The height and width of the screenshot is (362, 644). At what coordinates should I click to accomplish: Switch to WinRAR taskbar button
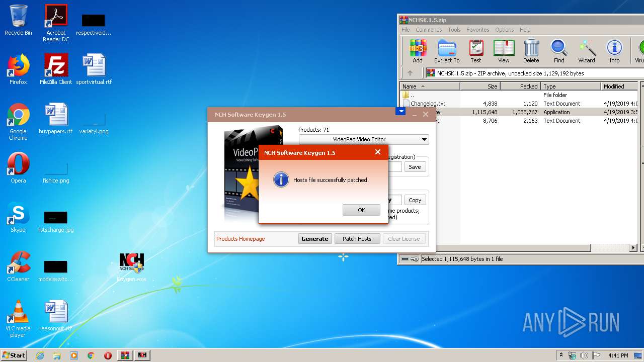125,355
